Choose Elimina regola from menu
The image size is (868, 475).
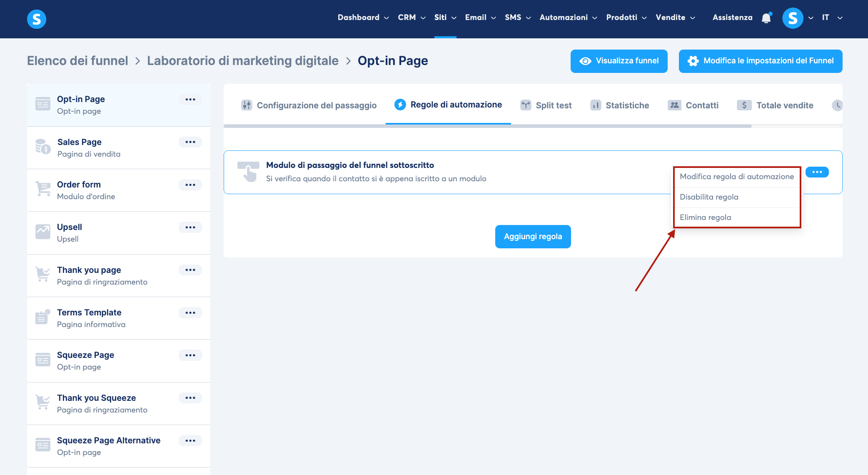(x=737, y=217)
